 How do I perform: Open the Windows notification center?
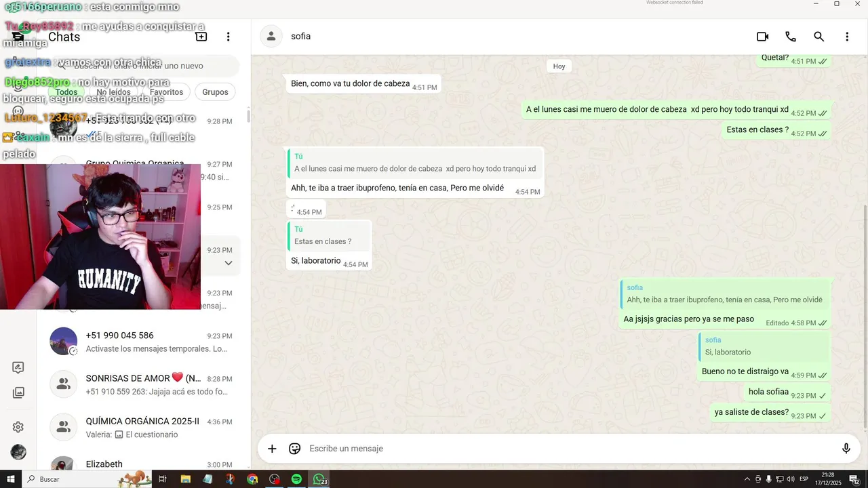pyautogui.click(x=854, y=479)
